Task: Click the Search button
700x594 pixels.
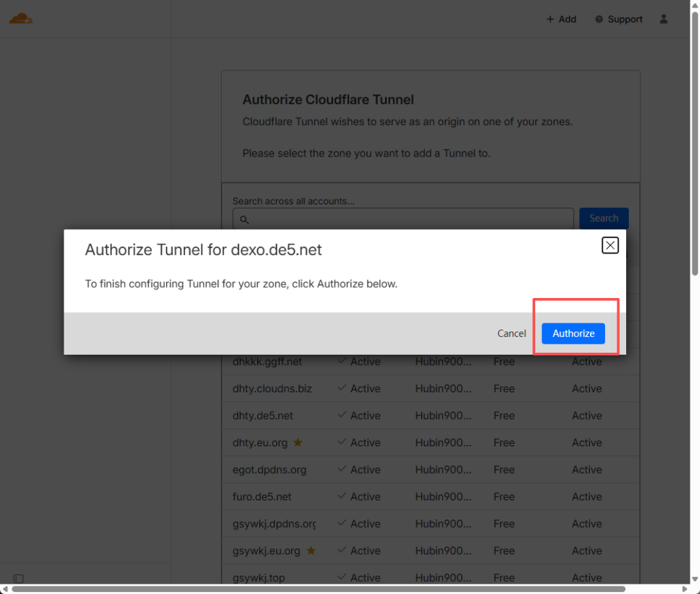Action: click(604, 218)
